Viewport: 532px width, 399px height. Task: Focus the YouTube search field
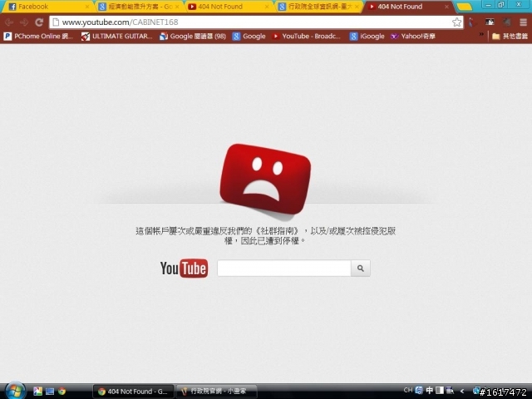284,268
